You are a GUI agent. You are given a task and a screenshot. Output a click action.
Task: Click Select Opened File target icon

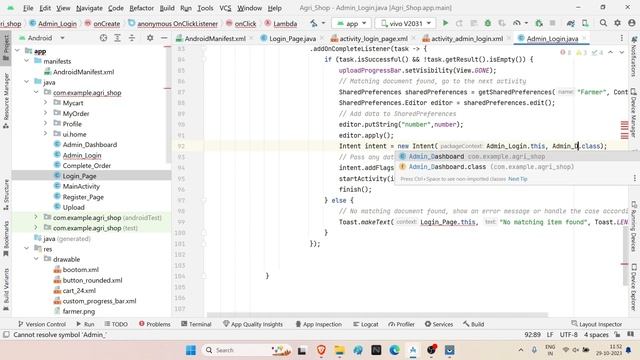click(x=103, y=38)
